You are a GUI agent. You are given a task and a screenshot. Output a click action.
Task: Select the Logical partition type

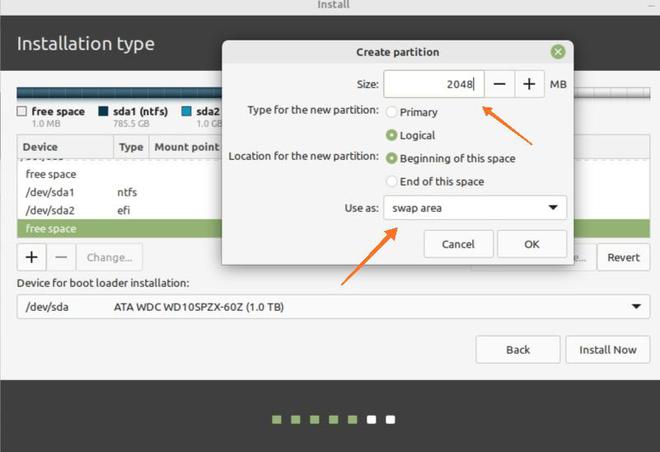[x=391, y=135]
